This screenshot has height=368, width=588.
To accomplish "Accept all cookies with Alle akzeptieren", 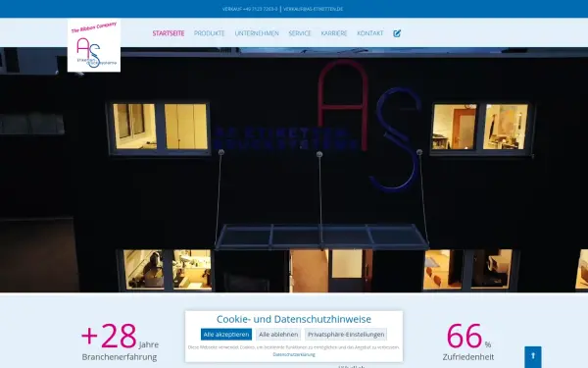I will point(226,335).
